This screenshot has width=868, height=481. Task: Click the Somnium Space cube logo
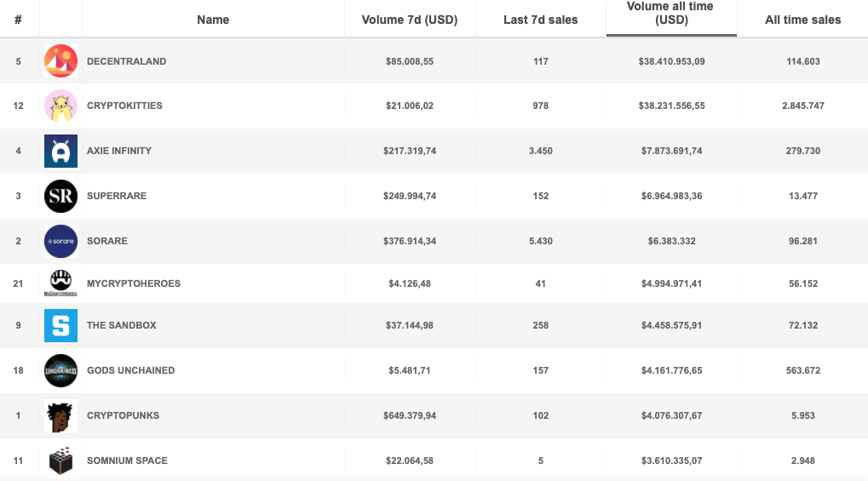click(60, 461)
